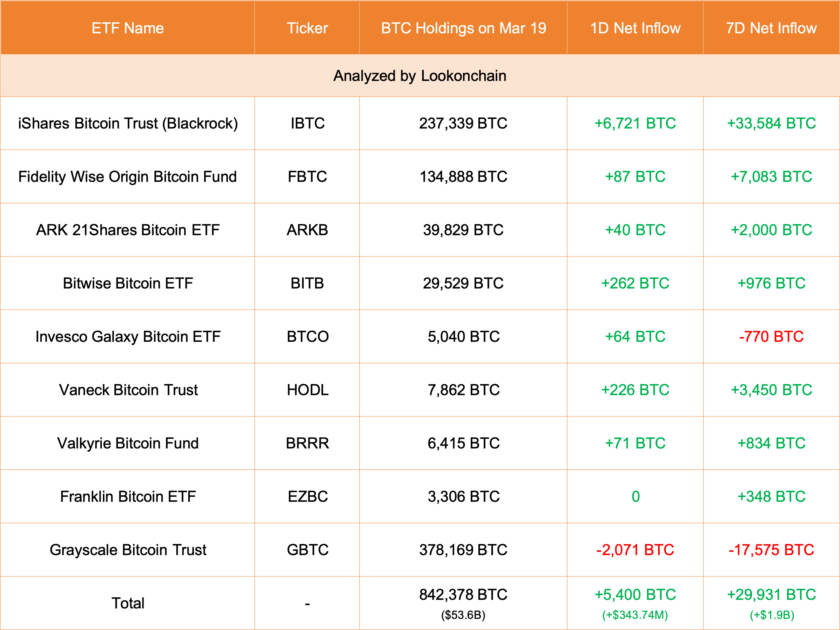Click the 1D Net Inflow header
The image size is (840, 630).
coord(635,28)
